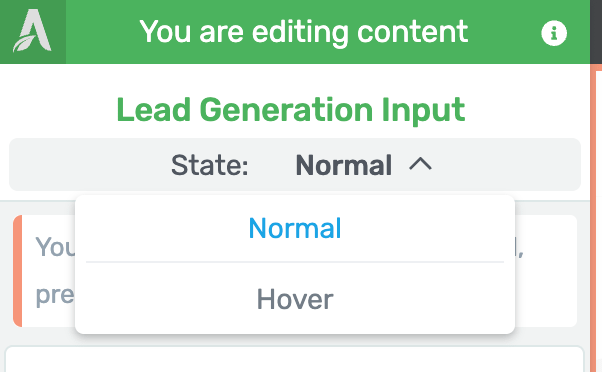Image resolution: width=602 pixels, height=372 pixels.
Task: Click the 'You are editing content' header
Action: click(x=304, y=32)
